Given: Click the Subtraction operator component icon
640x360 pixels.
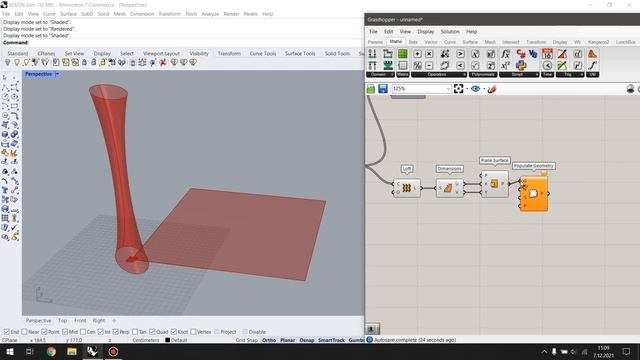Looking at the screenshot, I should click(429, 65).
